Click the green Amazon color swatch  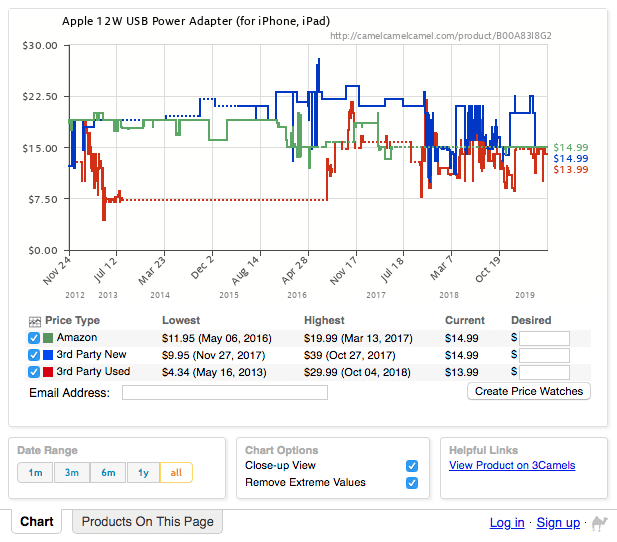(x=48, y=338)
